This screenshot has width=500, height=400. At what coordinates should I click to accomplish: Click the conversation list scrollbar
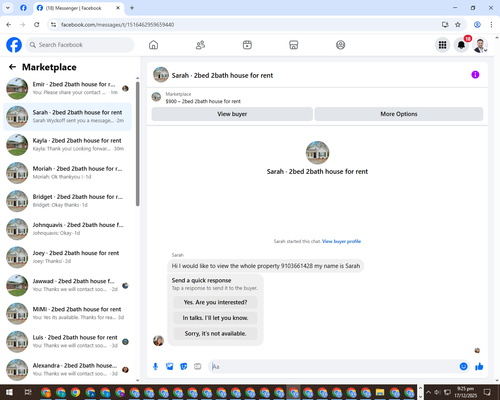pyautogui.click(x=138, y=144)
